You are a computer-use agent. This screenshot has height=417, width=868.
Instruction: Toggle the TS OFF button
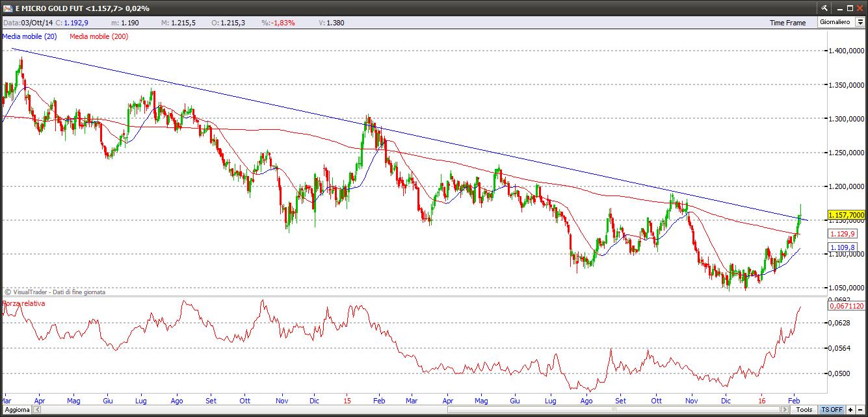click(832, 410)
